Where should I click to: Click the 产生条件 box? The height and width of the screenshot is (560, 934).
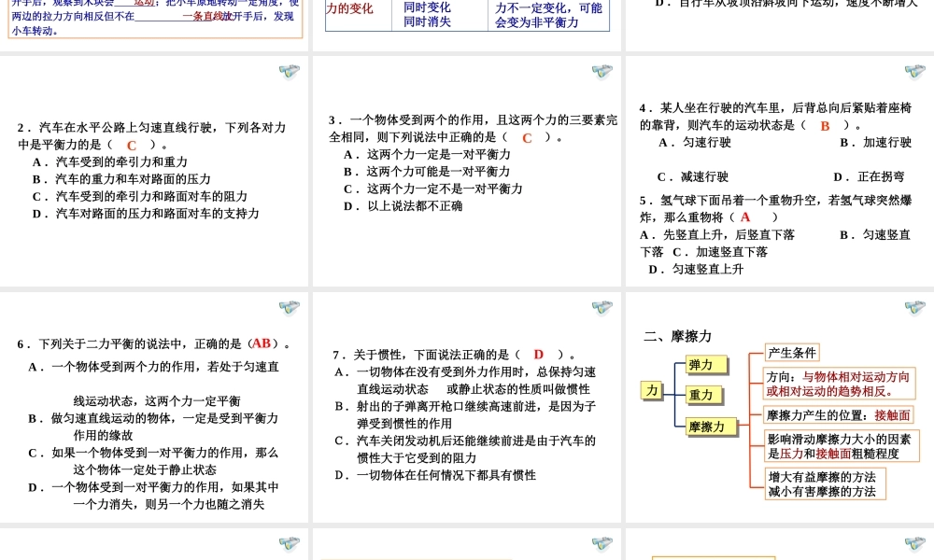coord(792,353)
